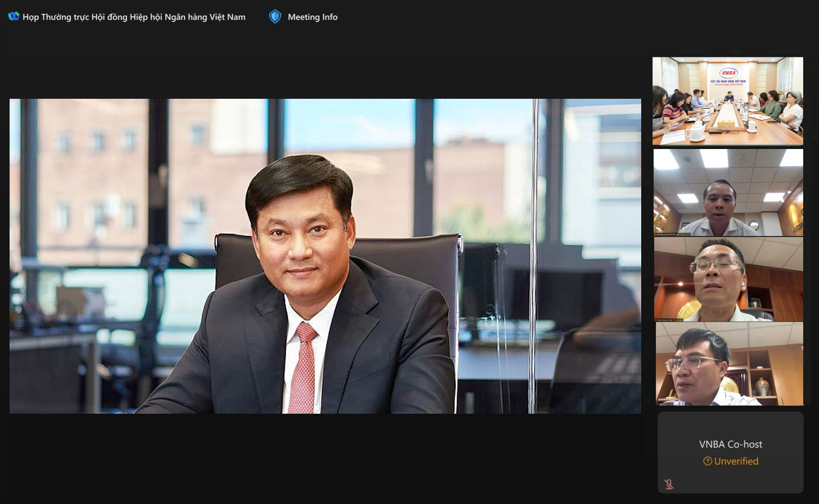
Task: Click the blue shield Meeting Info icon
Action: point(275,17)
